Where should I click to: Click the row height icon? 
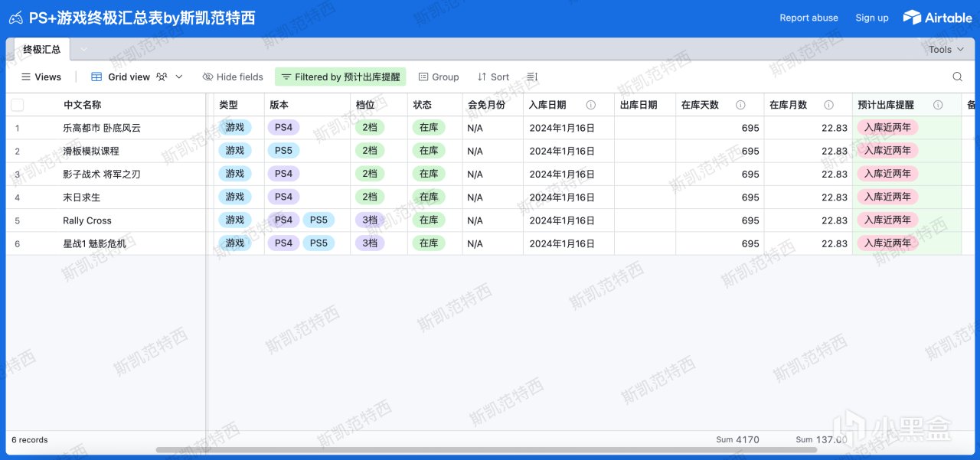pos(533,77)
